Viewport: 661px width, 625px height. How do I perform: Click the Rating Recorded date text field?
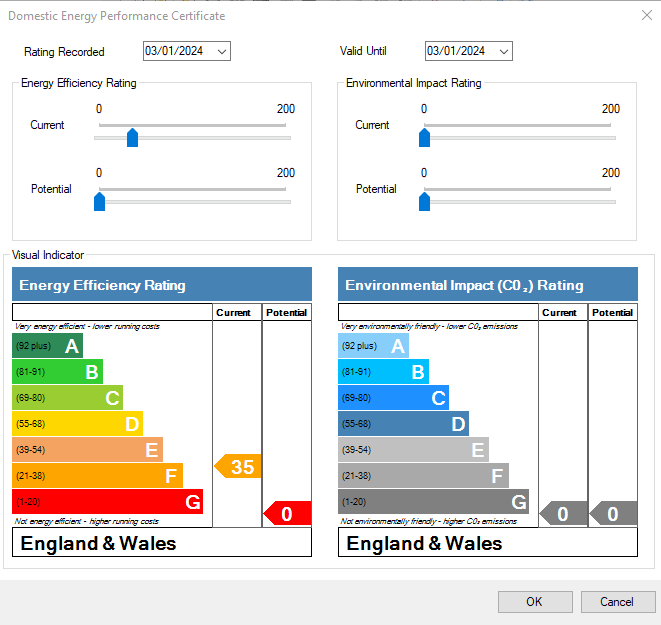(177, 51)
